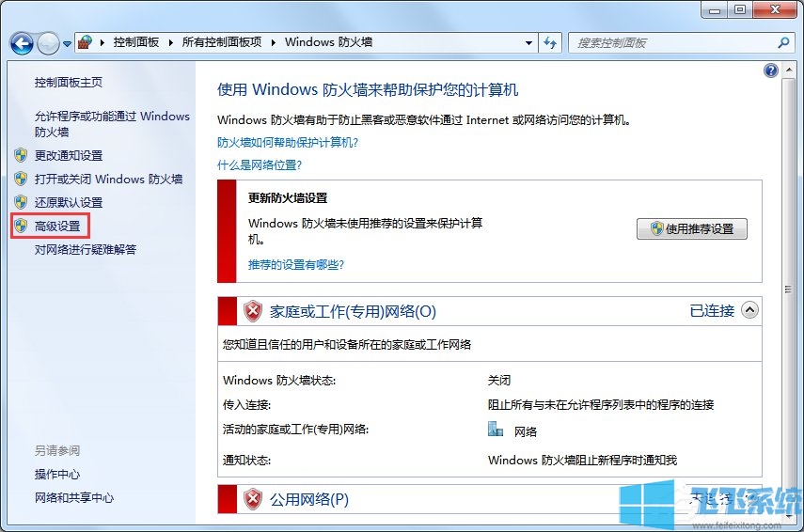Viewport: 804px width, 532px height.
Task: Refresh the page with the refresh button
Action: [550, 43]
